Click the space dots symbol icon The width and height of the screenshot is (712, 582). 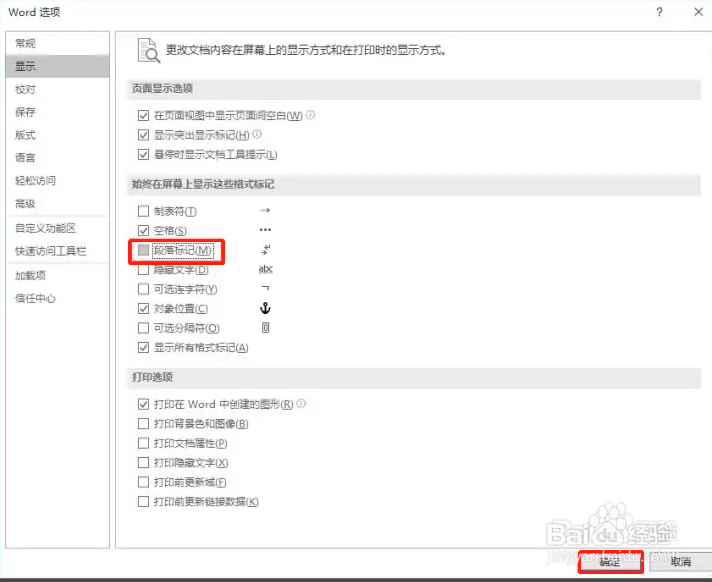tap(265, 230)
